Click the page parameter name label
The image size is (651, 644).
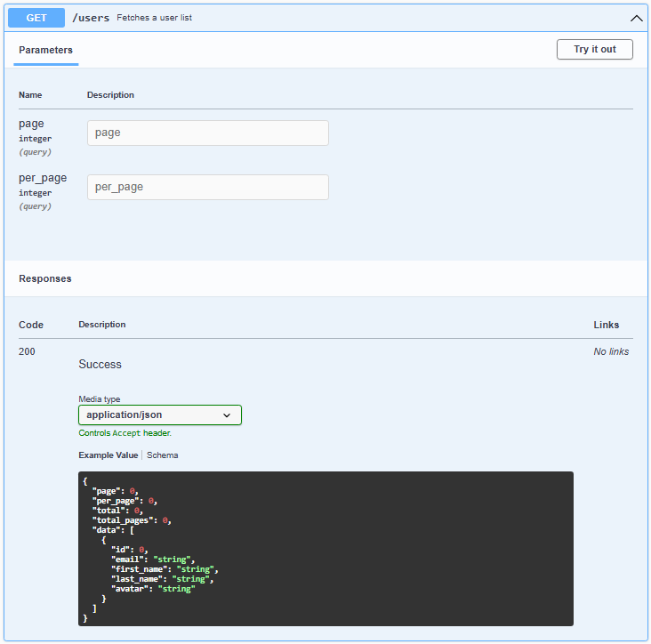click(x=31, y=124)
